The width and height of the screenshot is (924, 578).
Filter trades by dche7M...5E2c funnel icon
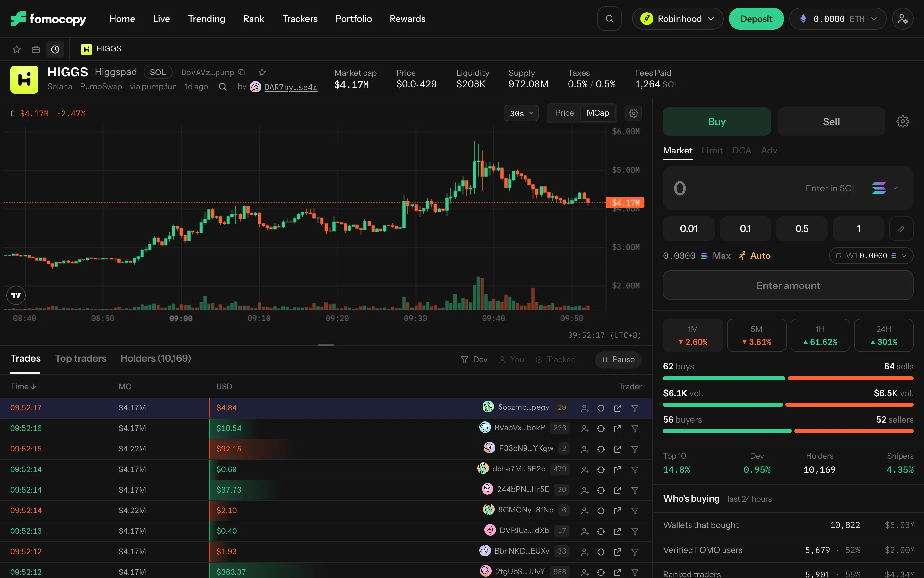[635, 470]
